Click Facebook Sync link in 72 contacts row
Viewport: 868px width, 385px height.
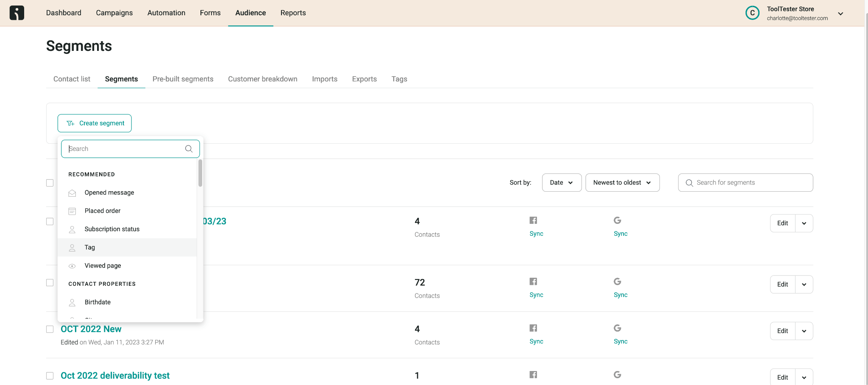[x=536, y=295]
